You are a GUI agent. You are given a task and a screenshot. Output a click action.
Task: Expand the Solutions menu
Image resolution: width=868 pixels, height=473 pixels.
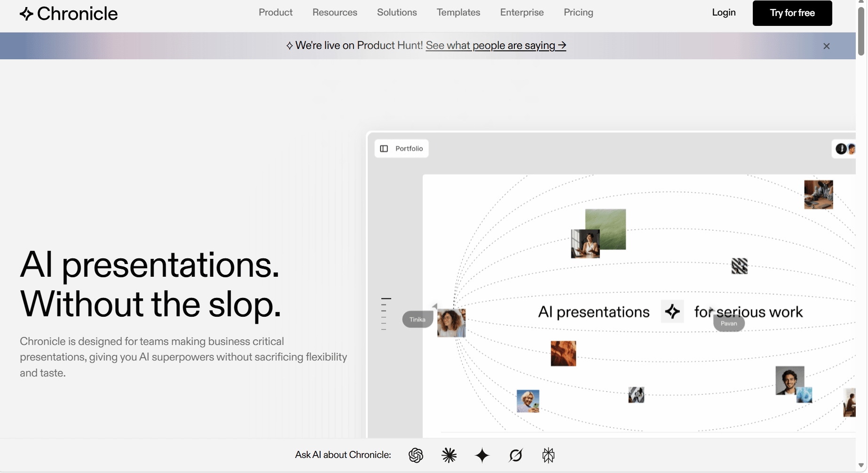(397, 13)
